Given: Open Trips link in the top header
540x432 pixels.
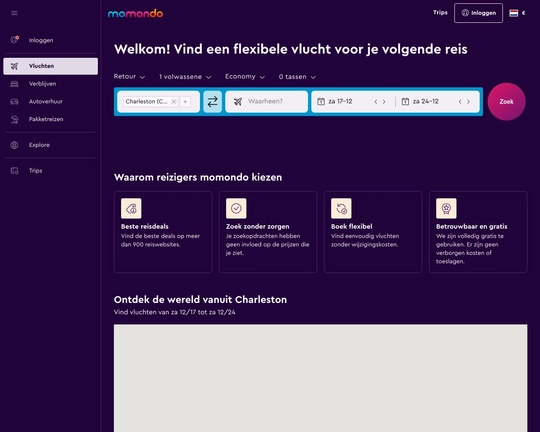Looking at the screenshot, I should coord(440,13).
